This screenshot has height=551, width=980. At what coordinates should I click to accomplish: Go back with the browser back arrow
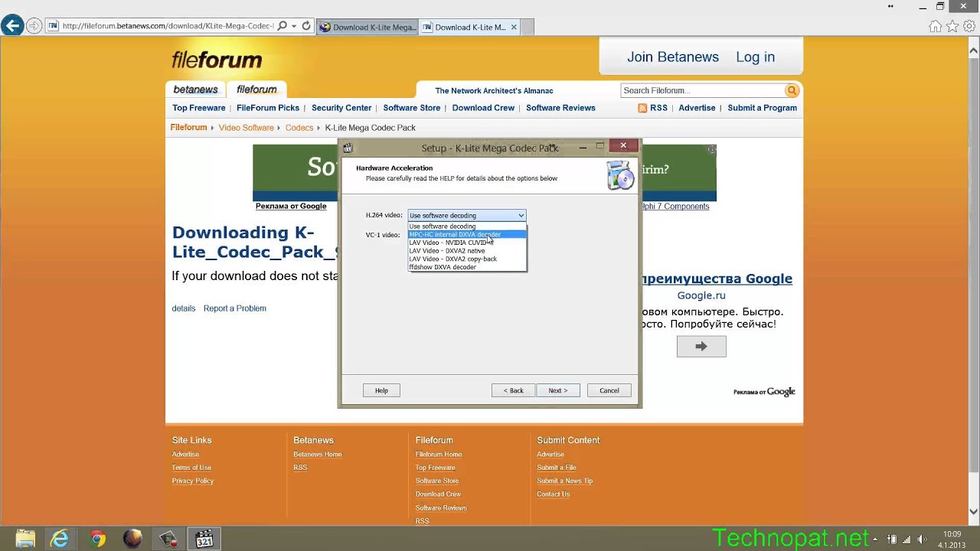click(11, 26)
